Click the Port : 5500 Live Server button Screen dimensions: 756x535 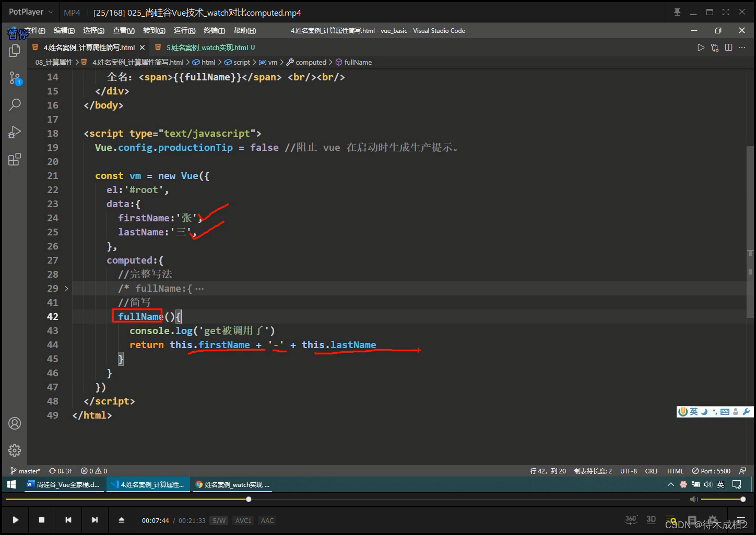click(x=711, y=471)
